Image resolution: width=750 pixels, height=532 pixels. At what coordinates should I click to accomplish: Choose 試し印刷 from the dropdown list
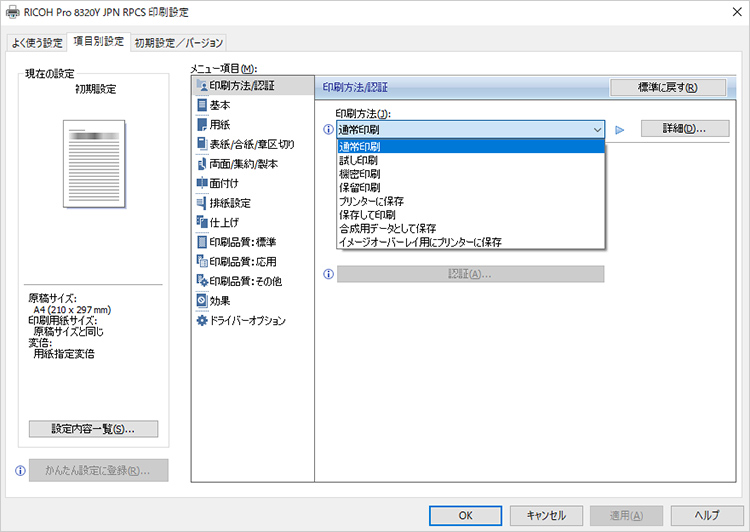[359, 160]
